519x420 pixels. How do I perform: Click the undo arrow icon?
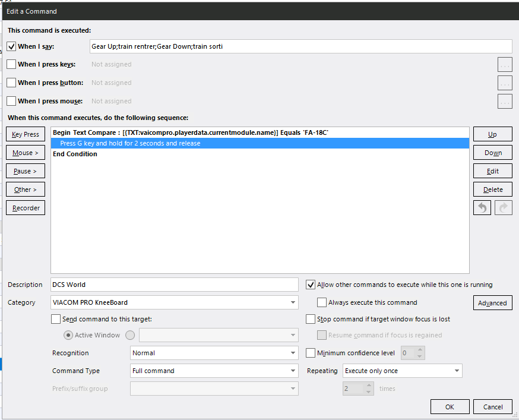(x=482, y=208)
